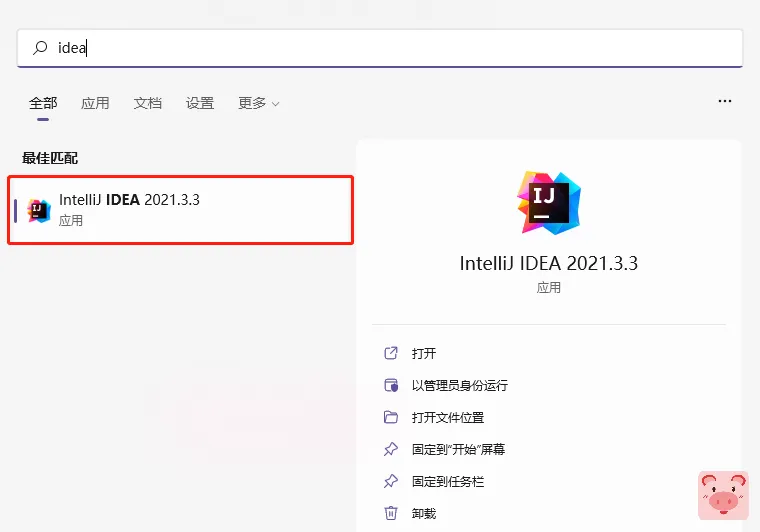The height and width of the screenshot is (532, 760).
Task: Focus the search box containing idea
Action: click(380, 48)
